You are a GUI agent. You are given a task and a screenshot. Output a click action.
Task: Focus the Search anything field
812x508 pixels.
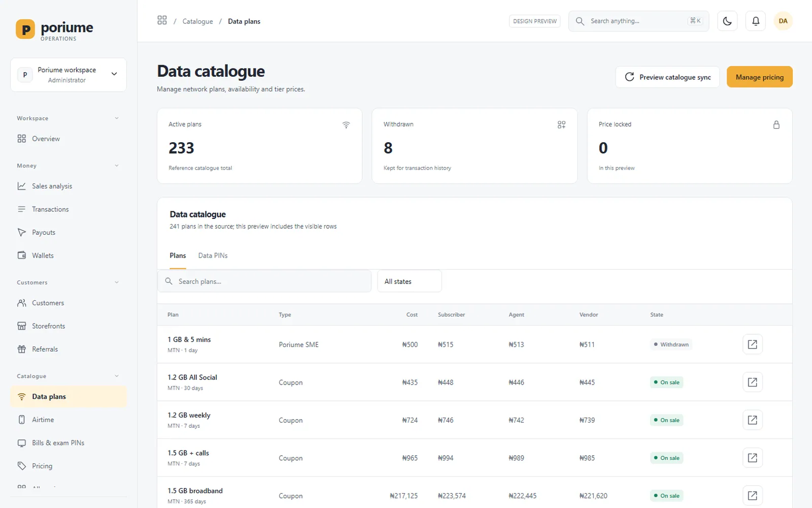tap(638, 21)
